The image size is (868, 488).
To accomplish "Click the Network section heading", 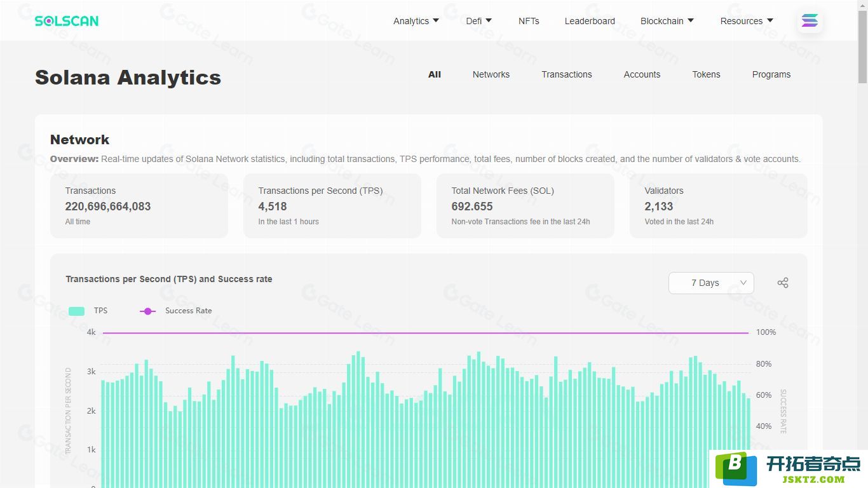I will click(x=79, y=140).
